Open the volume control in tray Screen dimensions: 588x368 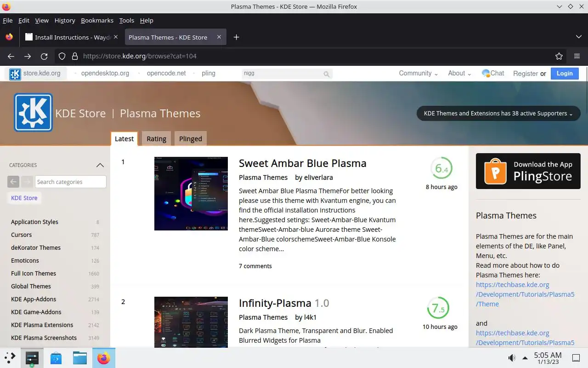click(512, 358)
